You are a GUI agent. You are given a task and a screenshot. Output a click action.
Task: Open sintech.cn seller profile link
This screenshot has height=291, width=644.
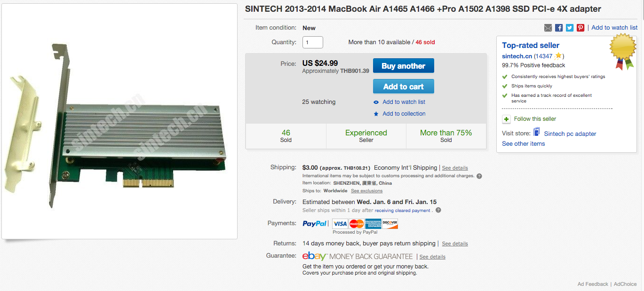pos(517,56)
